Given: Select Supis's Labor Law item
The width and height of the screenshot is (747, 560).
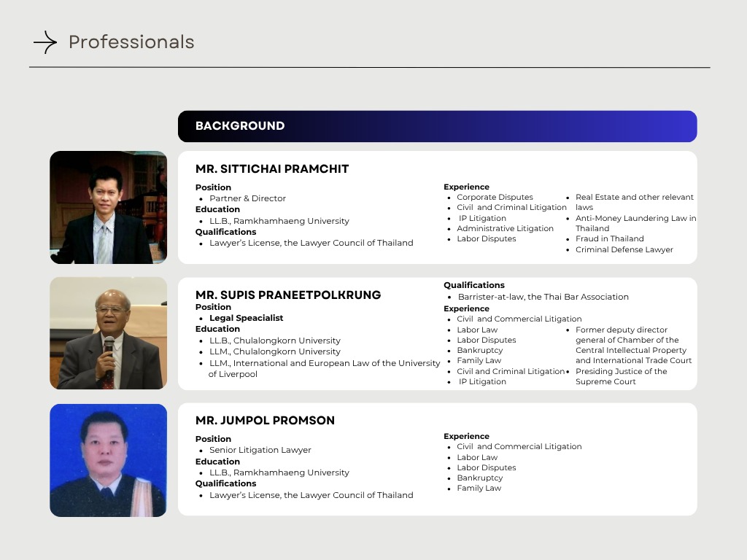Looking at the screenshot, I should (477, 330).
